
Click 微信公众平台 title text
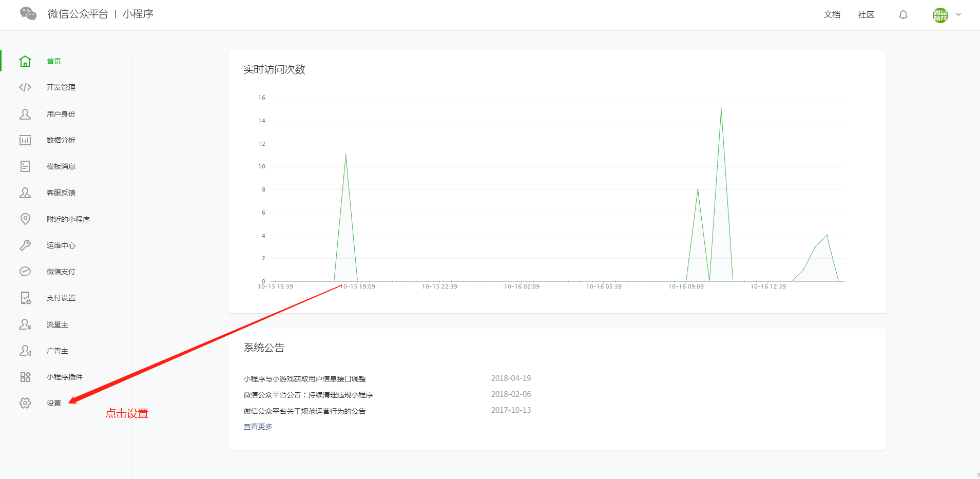pos(78,14)
